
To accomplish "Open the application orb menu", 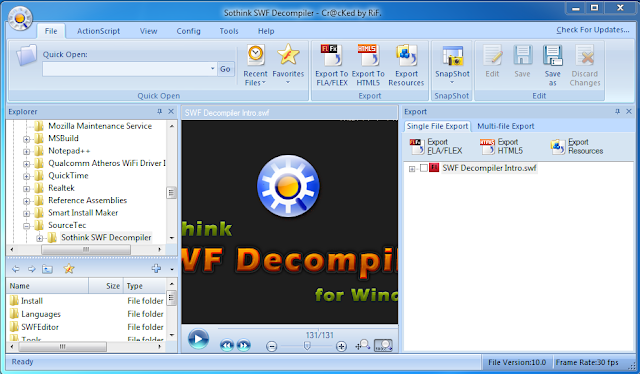I will [x=20, y=19].
